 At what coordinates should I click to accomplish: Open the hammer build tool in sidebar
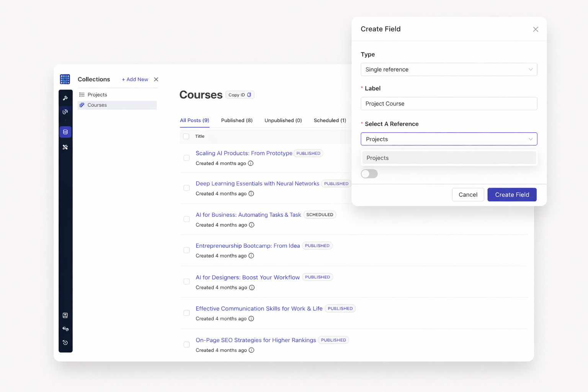pyautogui.click(x=65, y=98)
